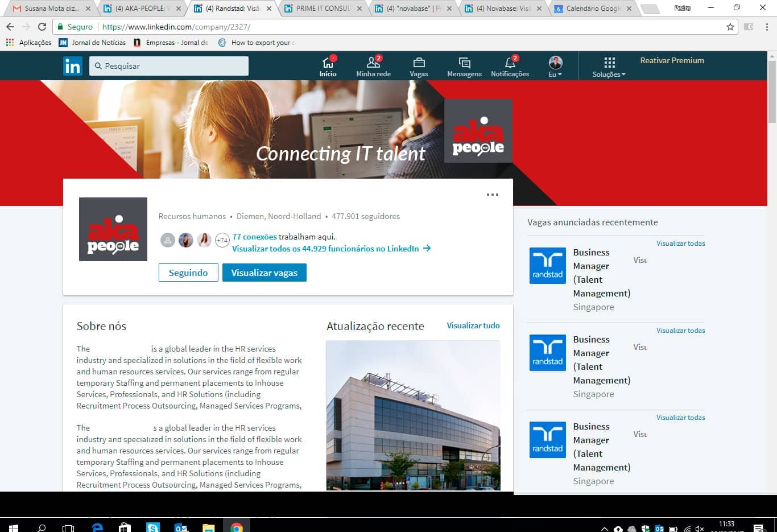
Task: Open Chrome three-dot menu
Action: [767, 27]
